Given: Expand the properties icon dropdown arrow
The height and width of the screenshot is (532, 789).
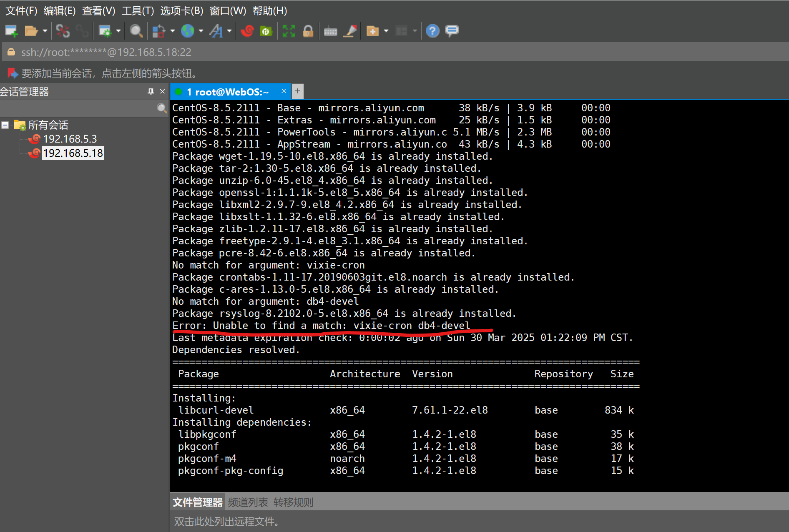Looking at the screenshot, I should coord(118,31).
